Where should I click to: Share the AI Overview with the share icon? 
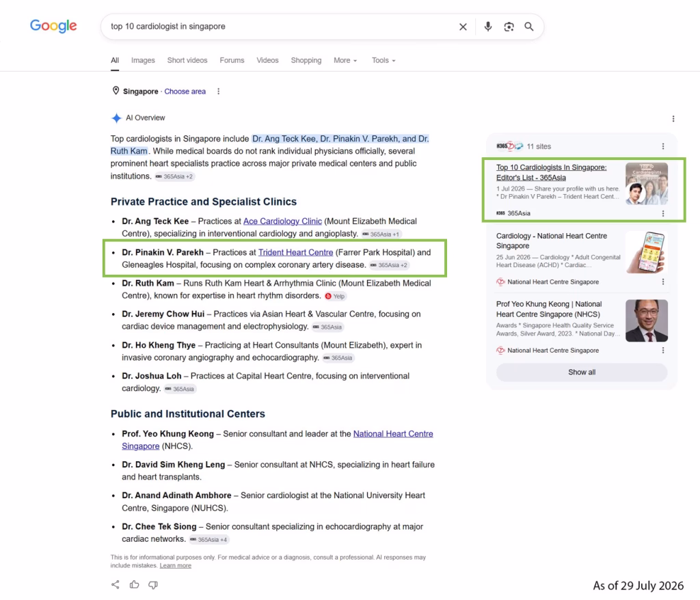[x=115, y=584]
